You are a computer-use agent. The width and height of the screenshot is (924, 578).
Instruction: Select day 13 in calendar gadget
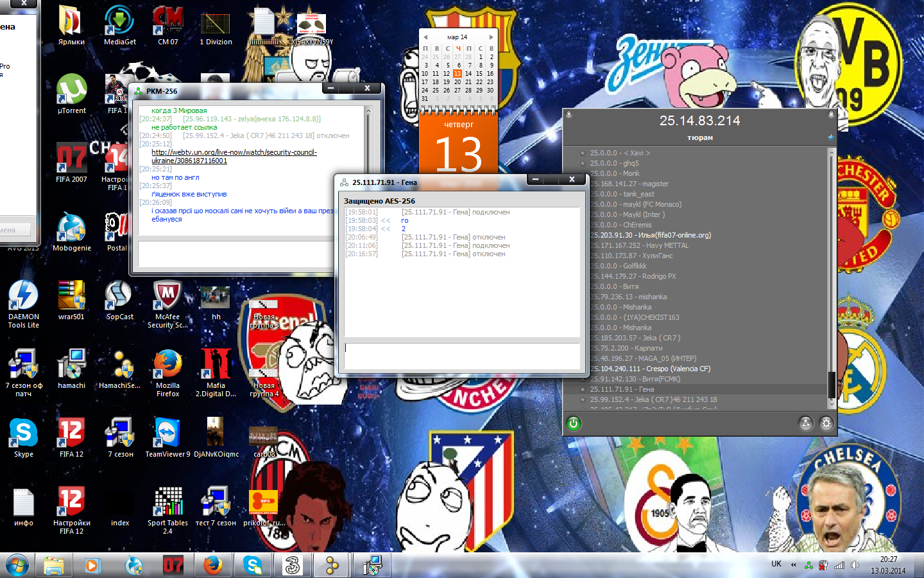[458, 73]
